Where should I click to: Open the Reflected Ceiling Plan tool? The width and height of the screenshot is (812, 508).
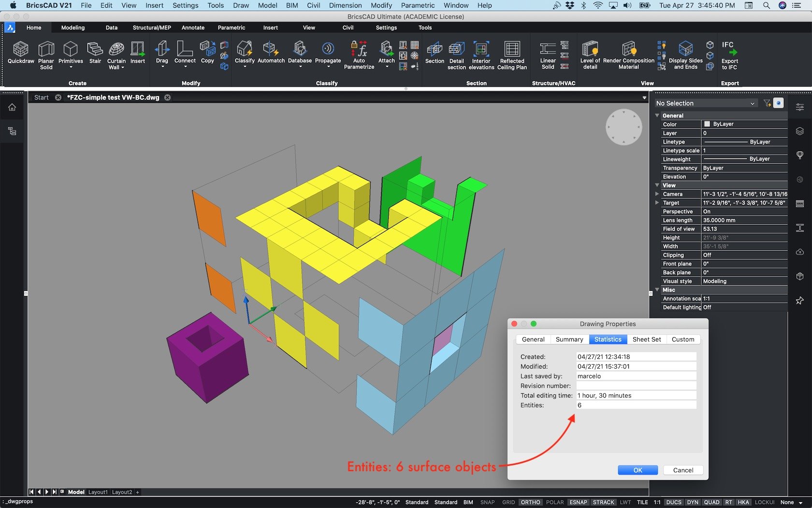[x=512, y=49]
